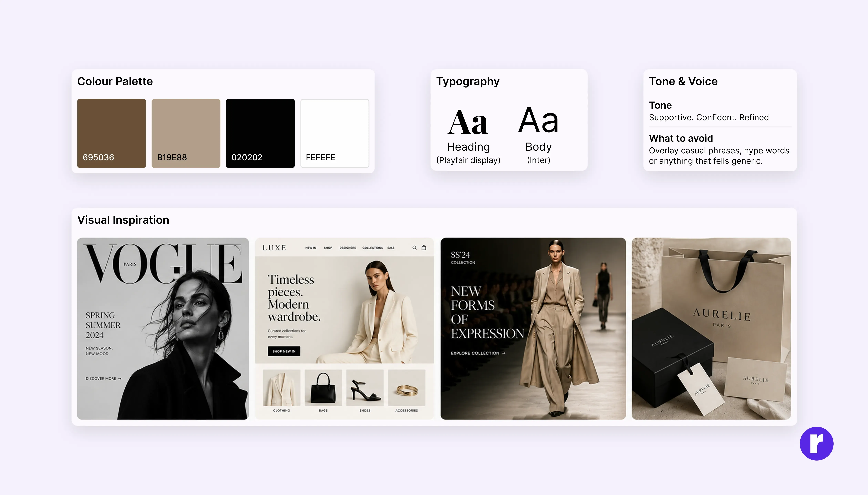Open the Aurelie Paris packaging thumbnail

(x=711, y=328)
